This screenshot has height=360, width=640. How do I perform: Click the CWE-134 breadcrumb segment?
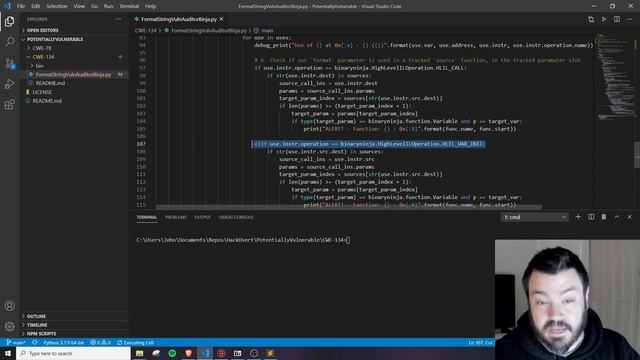click(x=145, y=30)
